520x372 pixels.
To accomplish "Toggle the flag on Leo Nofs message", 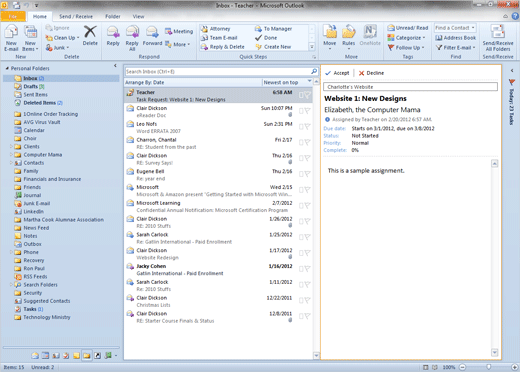I will point(308,127).
